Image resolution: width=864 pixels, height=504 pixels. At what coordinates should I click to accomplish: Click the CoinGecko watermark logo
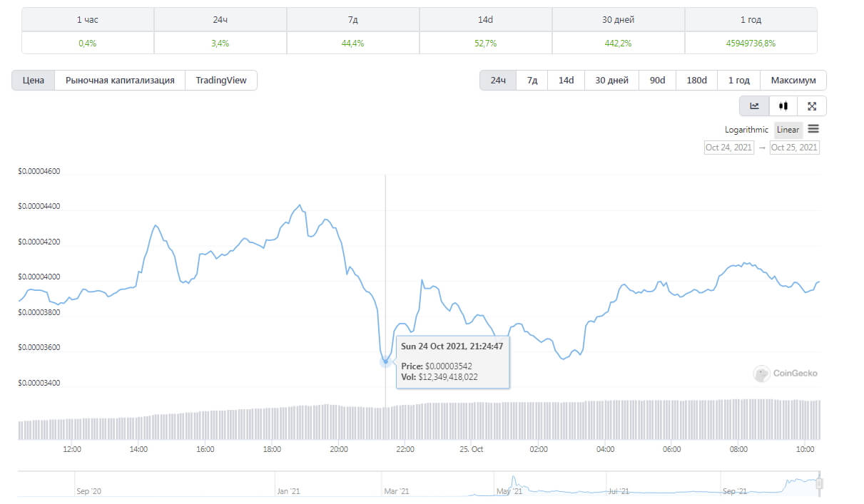coord(786,373)
